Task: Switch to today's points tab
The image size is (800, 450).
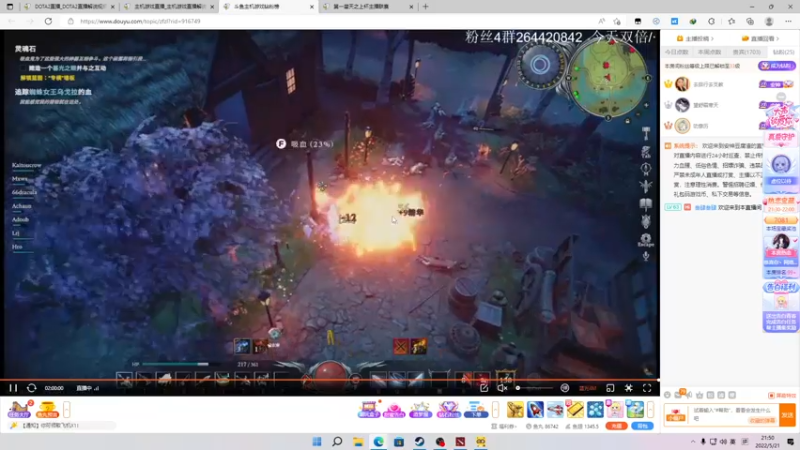Action: point(677,52)
